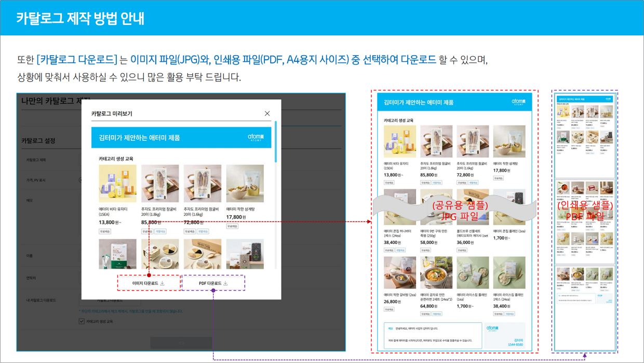Click 카탈로그 미리보기 modal title
This screenshot has width=644, height=363.
[x=112, y=113]
